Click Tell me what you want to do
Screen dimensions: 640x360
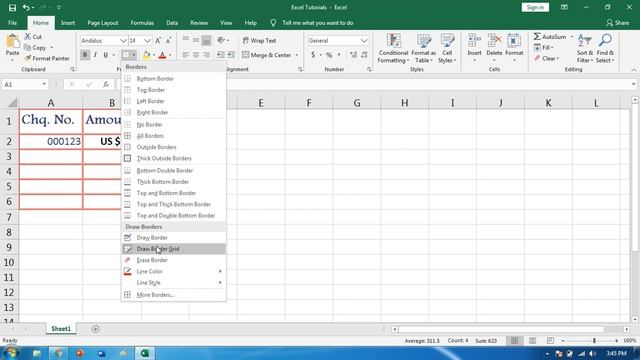[318, 23]
